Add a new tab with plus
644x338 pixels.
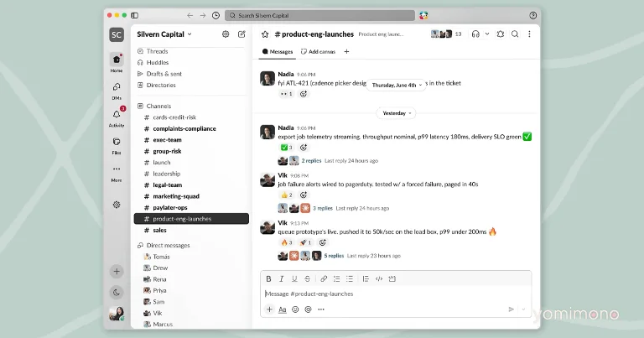pyautogui.click(x=346, y=52)
